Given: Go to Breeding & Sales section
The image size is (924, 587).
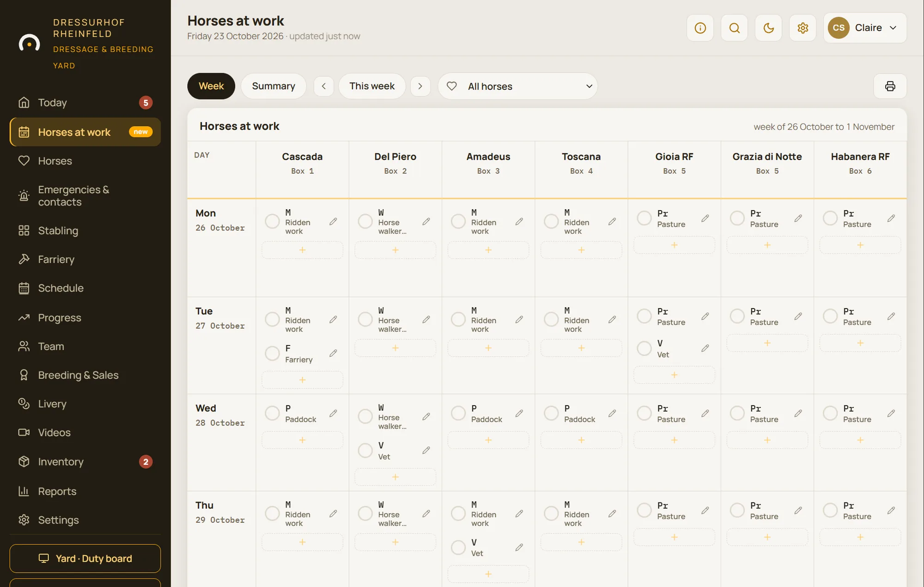Looking at the screenshot, I should pos(85,375).
